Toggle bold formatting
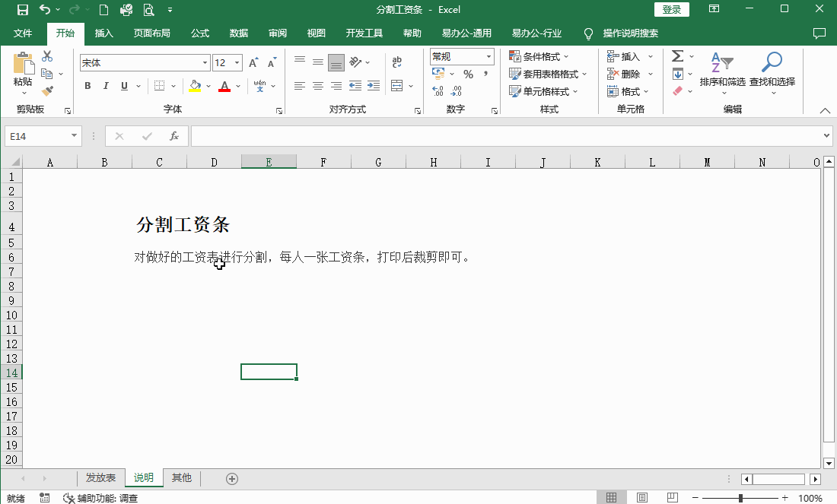This screenshot has width=837, height=504. (88, 86)
